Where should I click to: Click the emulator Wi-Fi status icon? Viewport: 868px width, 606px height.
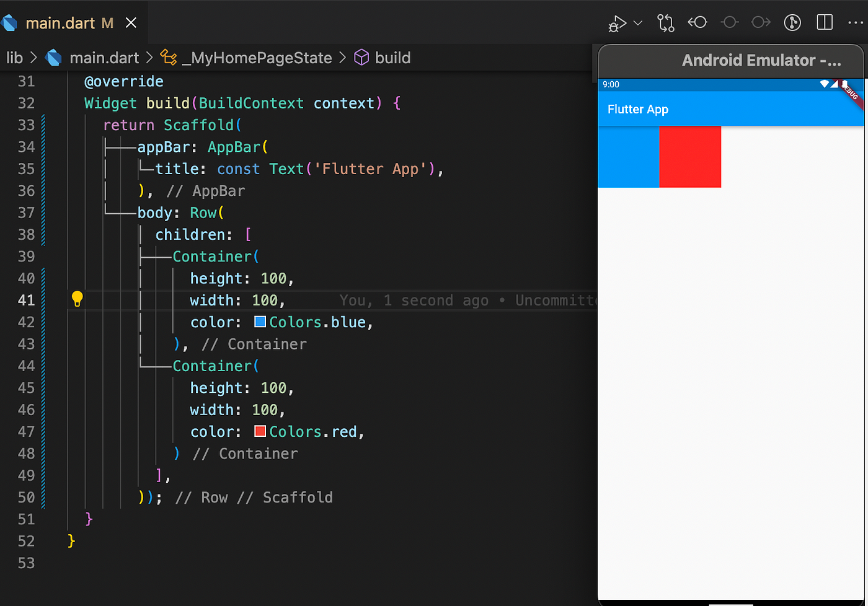[825, 84]
